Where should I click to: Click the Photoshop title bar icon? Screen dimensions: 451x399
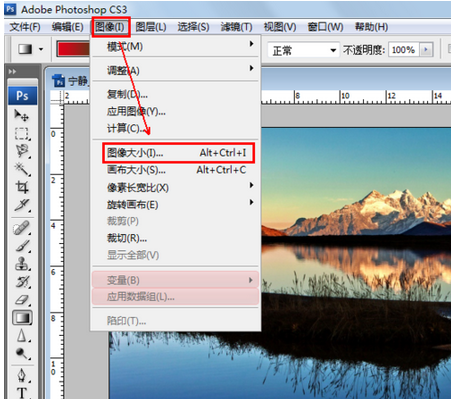pos(10,9)
